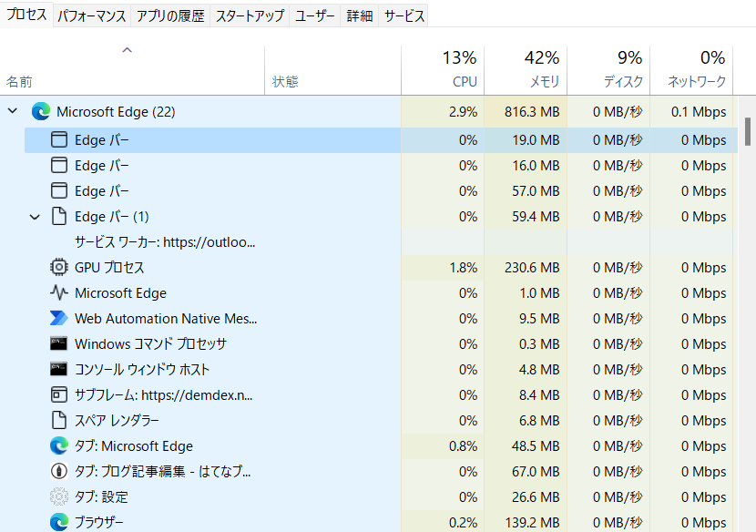Collapse the Microsoft Edge (22) group

[13, 111]
